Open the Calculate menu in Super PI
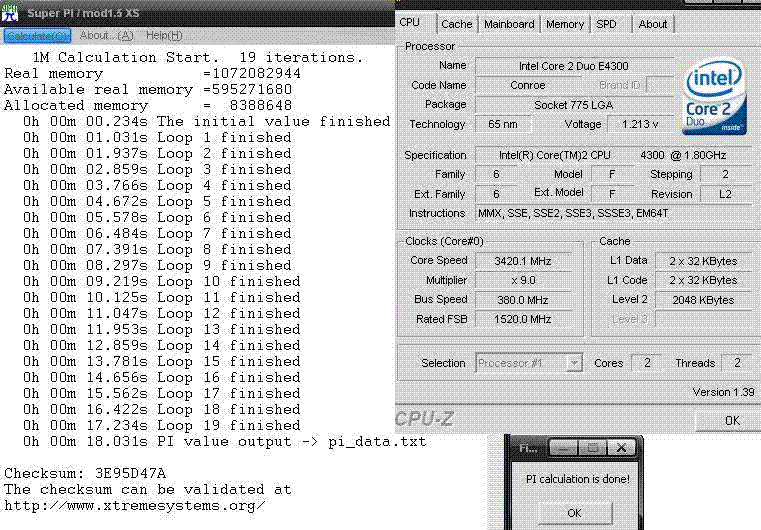 click(x=35, y=35)
